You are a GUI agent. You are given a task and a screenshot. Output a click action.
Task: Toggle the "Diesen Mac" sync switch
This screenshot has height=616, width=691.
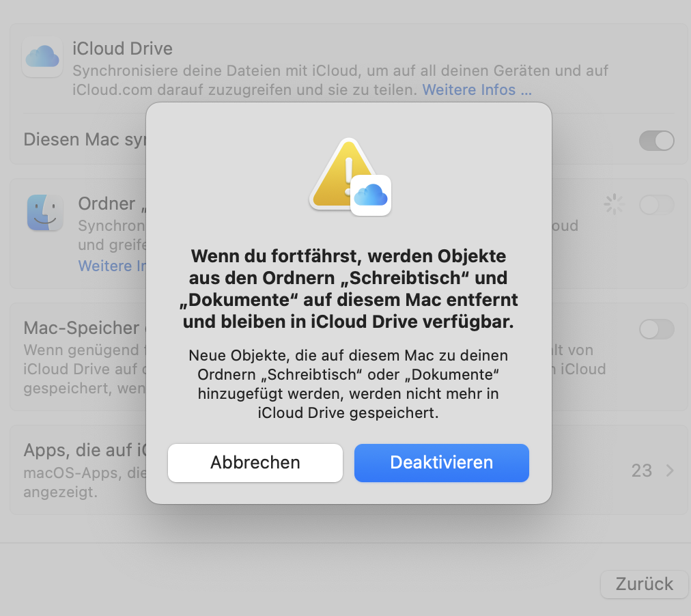coord(656,141)
